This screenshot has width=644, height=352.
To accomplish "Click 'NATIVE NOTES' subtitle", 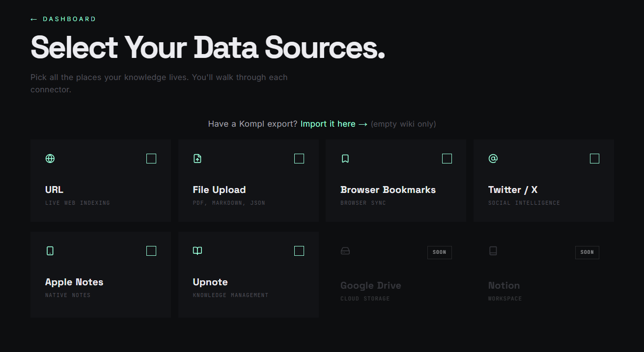I will tap(68, 295).
